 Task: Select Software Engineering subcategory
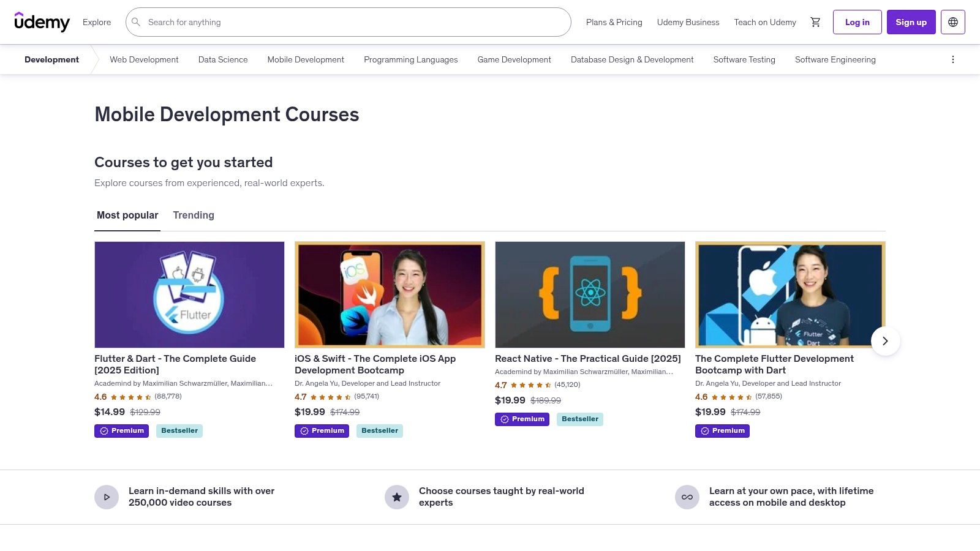pyautogui.click(x=835, y=59)
